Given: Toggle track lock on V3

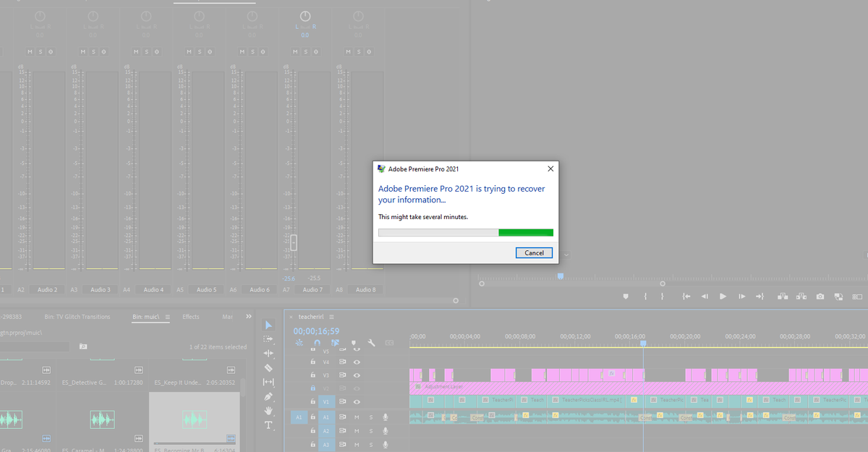Looking at the screenshot, I should [x=312, y=375].
